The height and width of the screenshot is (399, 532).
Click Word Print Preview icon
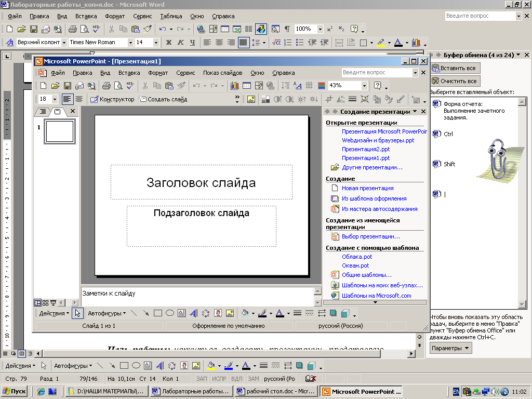[84, 29]
